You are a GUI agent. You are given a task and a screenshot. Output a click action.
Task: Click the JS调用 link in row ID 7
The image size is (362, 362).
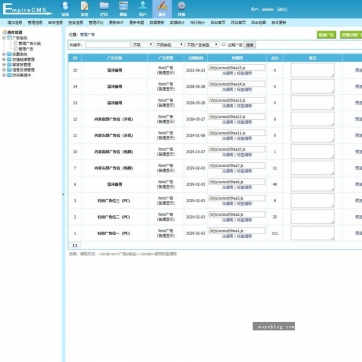(x=228, y=171)
